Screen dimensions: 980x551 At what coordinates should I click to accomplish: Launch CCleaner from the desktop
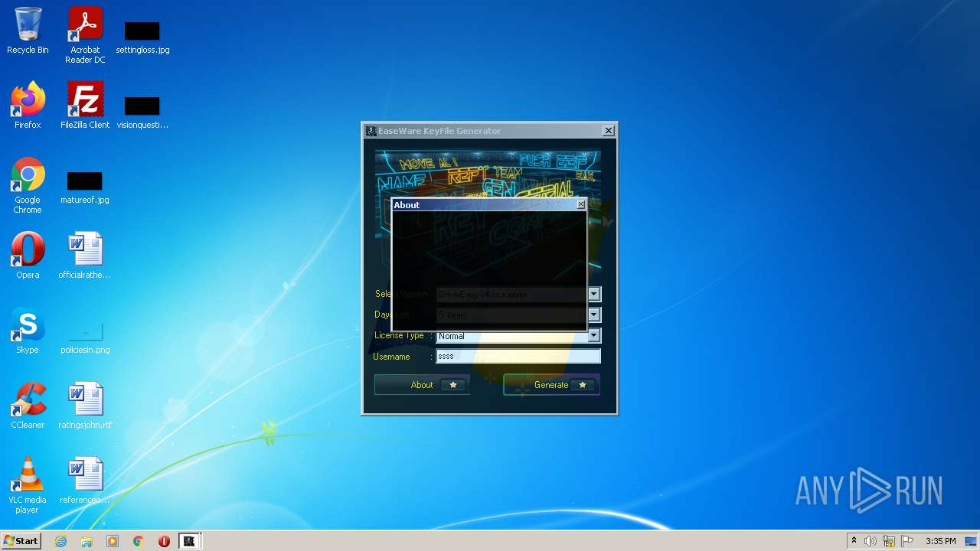pyautogui.click(x=28, y=406)
